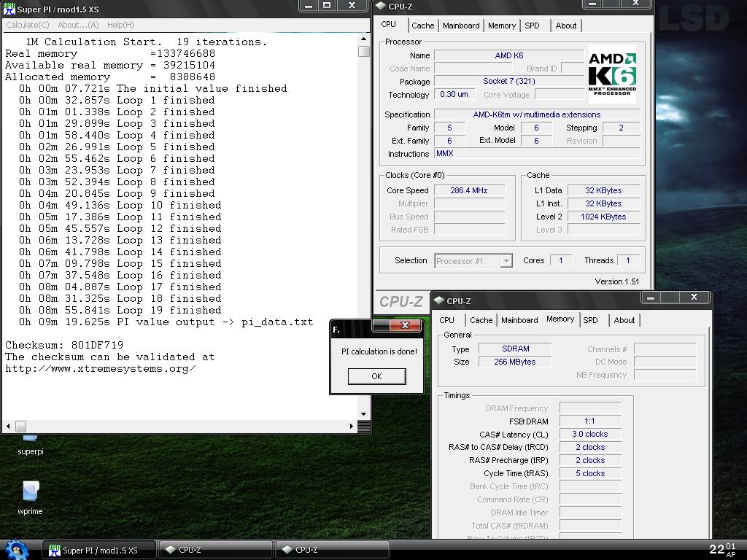Viewport: 747px width, 560px height.
Task: Click the memory Size field 256 MBytes
Action: pos(515,362)
